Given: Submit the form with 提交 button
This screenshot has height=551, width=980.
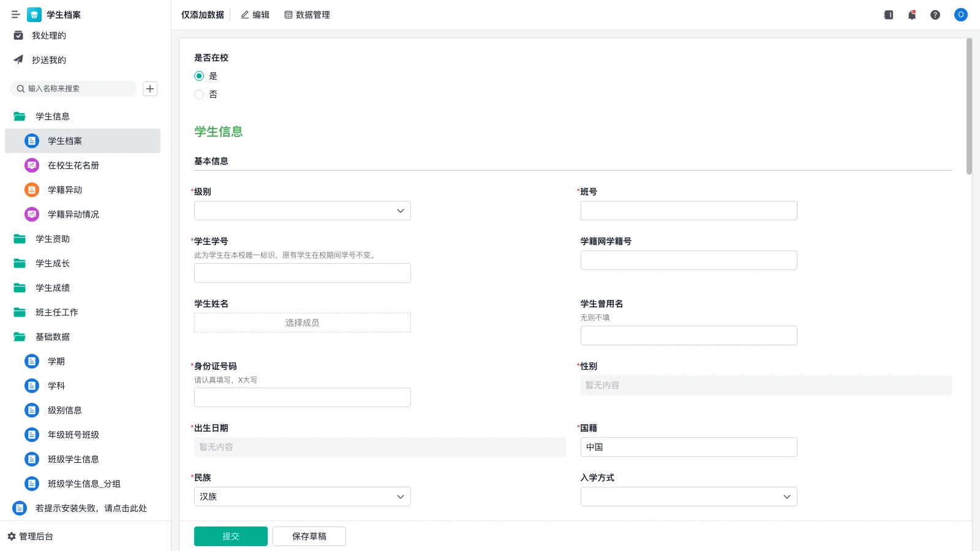Looking at the screenshot, I should tap(230, 536).
